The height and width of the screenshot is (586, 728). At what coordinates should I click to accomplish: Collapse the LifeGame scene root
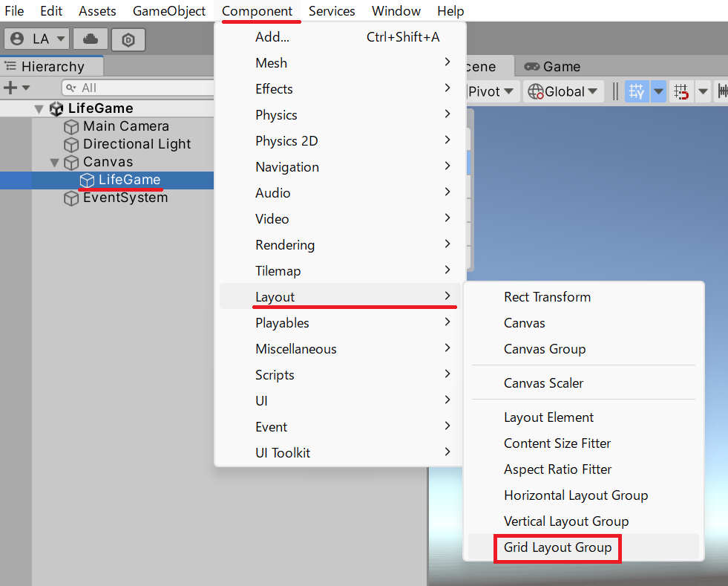click(x=39, y=109)
